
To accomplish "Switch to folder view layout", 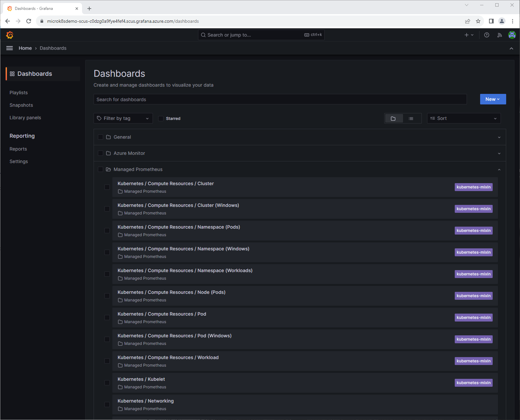I will [393, 119].
